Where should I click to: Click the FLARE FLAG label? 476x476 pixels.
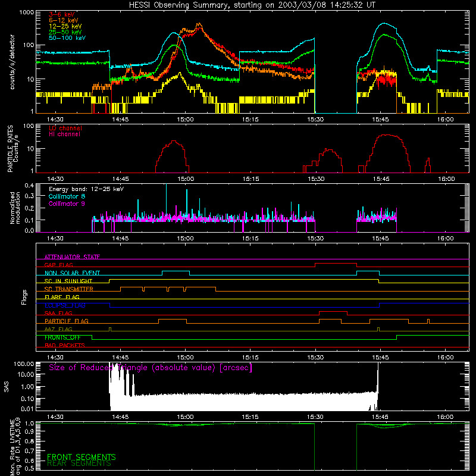[62, 297]
